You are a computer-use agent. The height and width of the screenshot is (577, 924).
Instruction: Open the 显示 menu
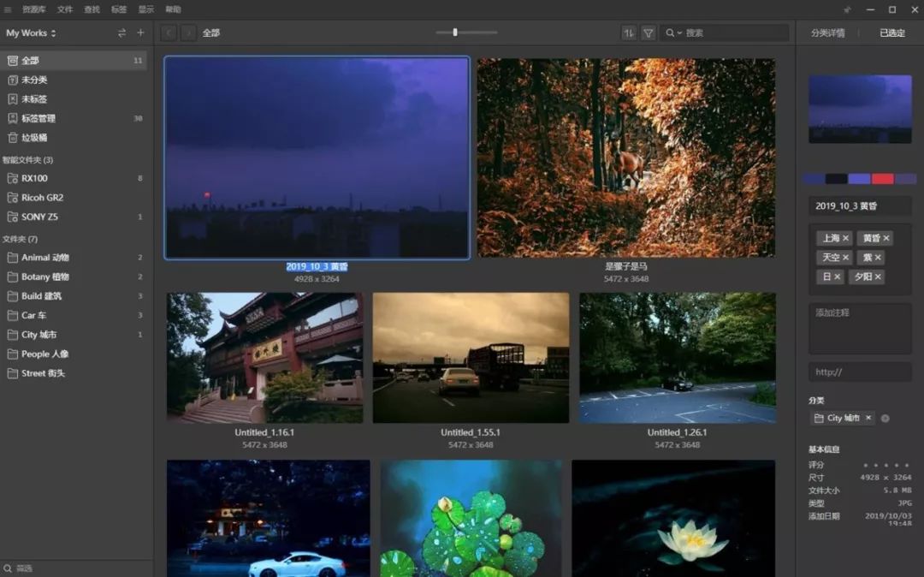point(146,9)
